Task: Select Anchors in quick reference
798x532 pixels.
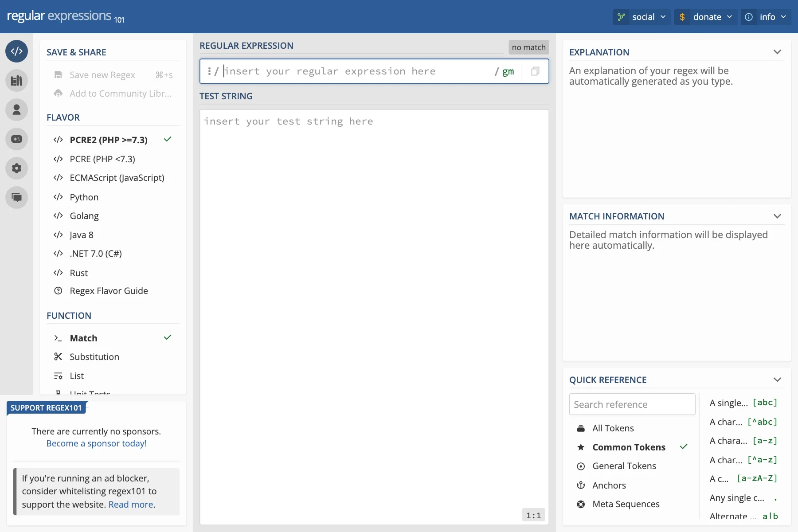Action: 609,485
